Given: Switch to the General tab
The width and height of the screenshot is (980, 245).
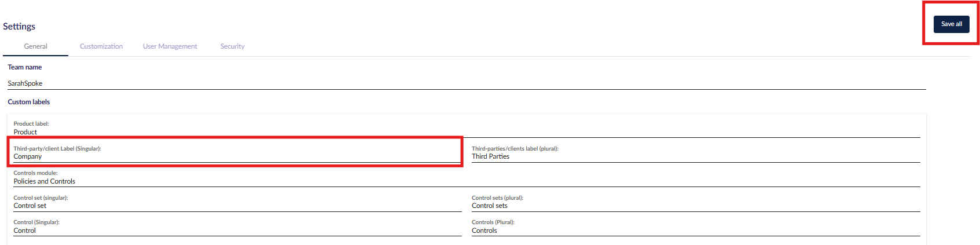Looking at the screenshot, I should point(35,46).
